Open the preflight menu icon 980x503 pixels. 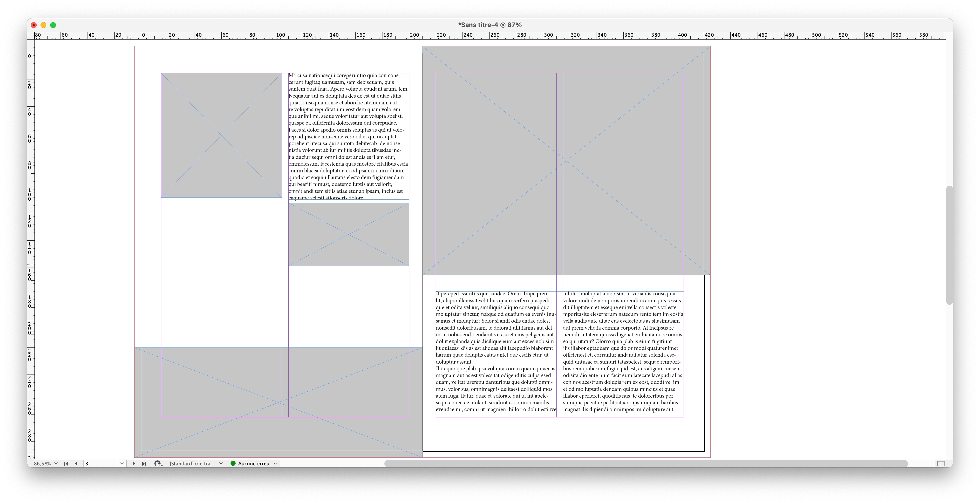click(x=158, y=463)
